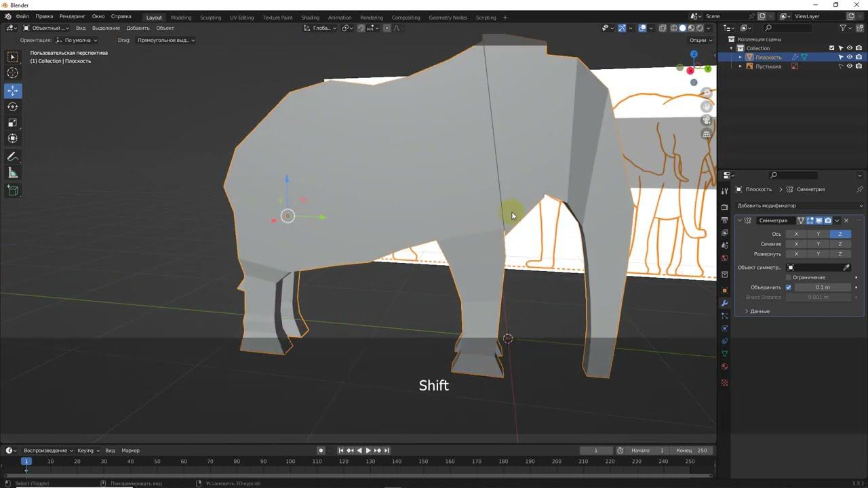
Task: Select the Move tool in the toolbar
Action: (12, 90)
